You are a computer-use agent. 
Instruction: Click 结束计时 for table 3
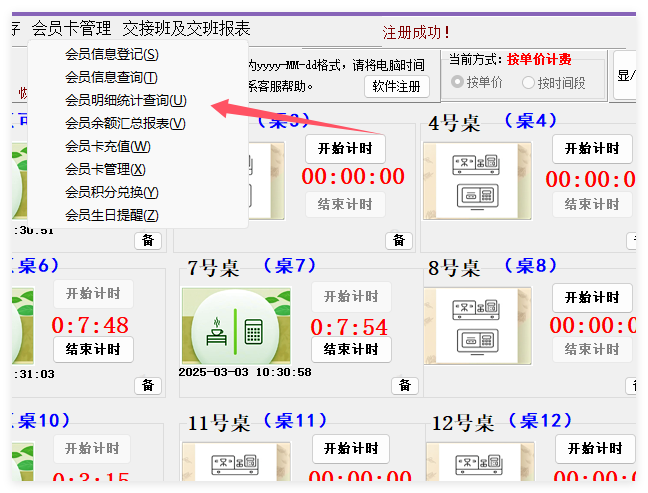pyautogui.click(x=345, y=204)
